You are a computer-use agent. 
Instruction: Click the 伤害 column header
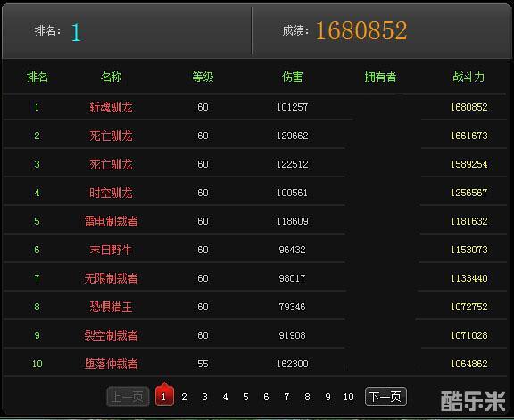292,77
